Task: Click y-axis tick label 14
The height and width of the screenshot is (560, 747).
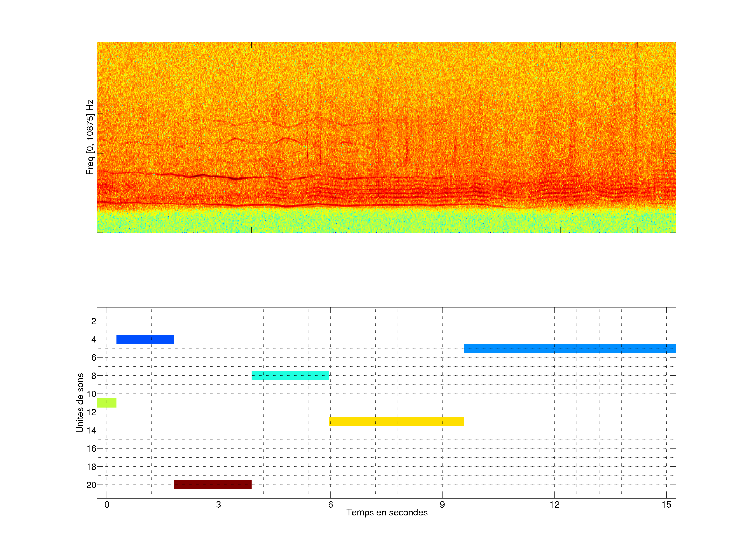Action: click(x=91, y=430)
